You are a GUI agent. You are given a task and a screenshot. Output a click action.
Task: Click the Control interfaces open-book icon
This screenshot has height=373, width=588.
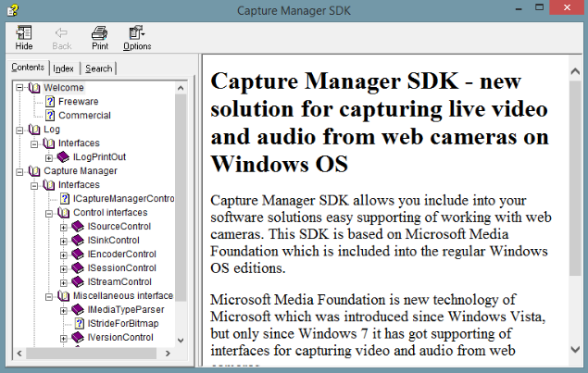63,213
